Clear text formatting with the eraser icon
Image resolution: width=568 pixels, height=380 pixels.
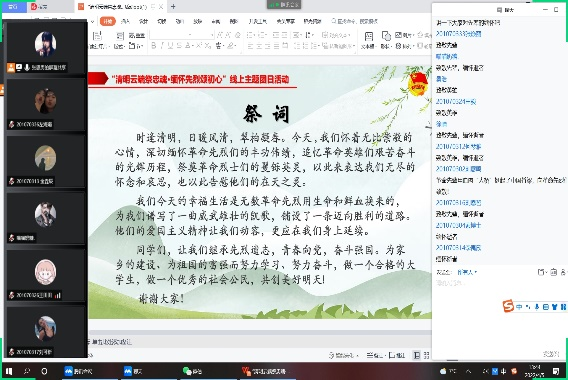[x=238, y=35]
